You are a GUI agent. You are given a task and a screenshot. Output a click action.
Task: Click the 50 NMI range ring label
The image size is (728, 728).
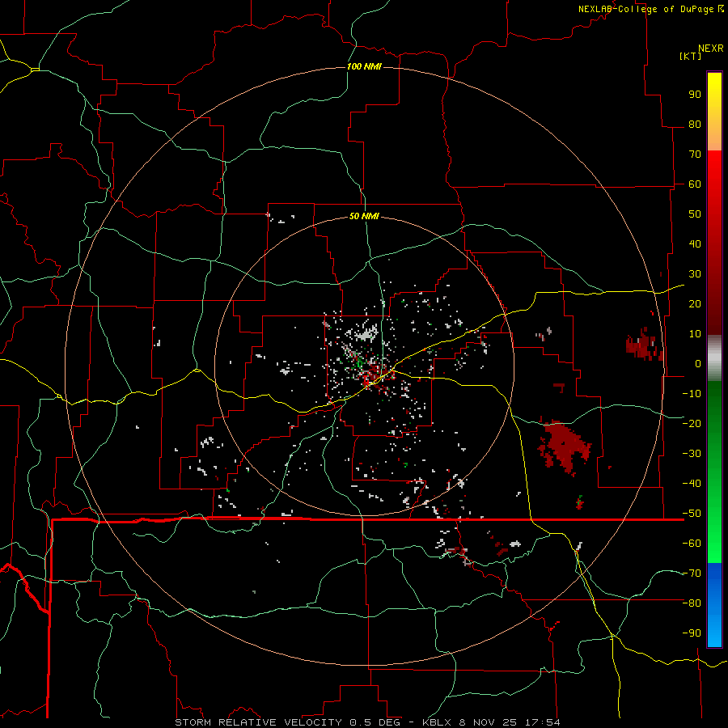click(x=364, y=216)
